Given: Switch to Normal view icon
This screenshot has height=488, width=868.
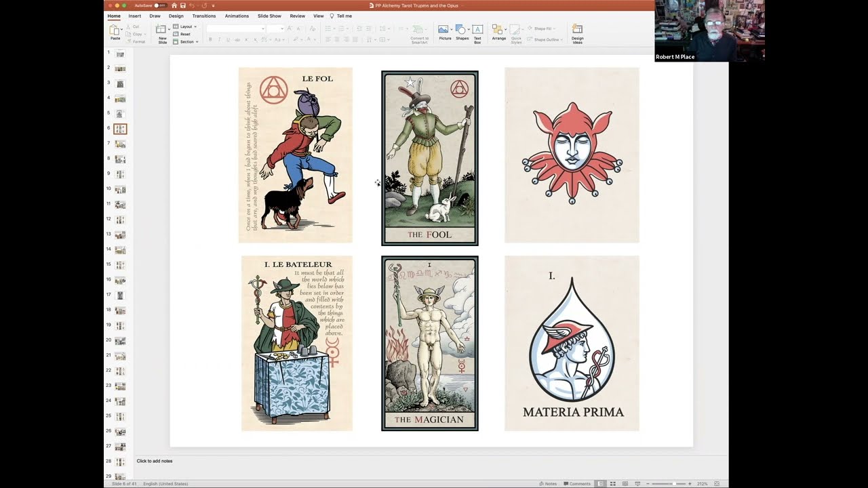Looking at the screenshot, I should pos(601,484).
